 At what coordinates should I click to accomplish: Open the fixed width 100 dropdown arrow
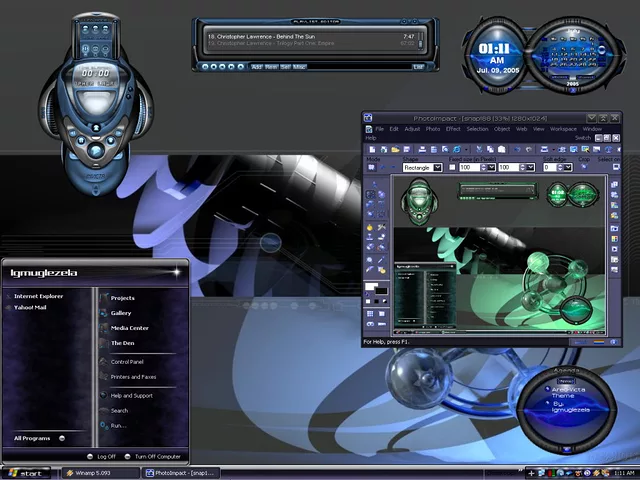(491, 167)
